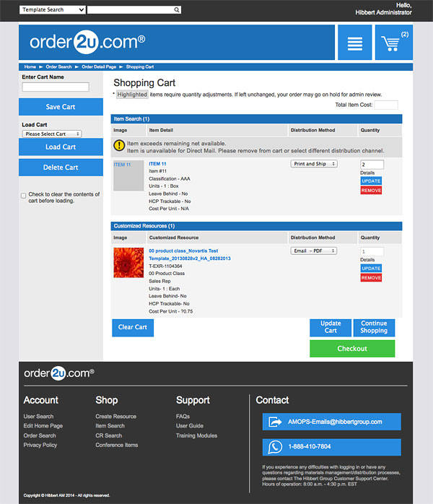Click the phone icon beside 1-888-410-7804
Image resolution: width=433 pixels, height=504 pixels.
pyautogui.click(x=275, y=447)
